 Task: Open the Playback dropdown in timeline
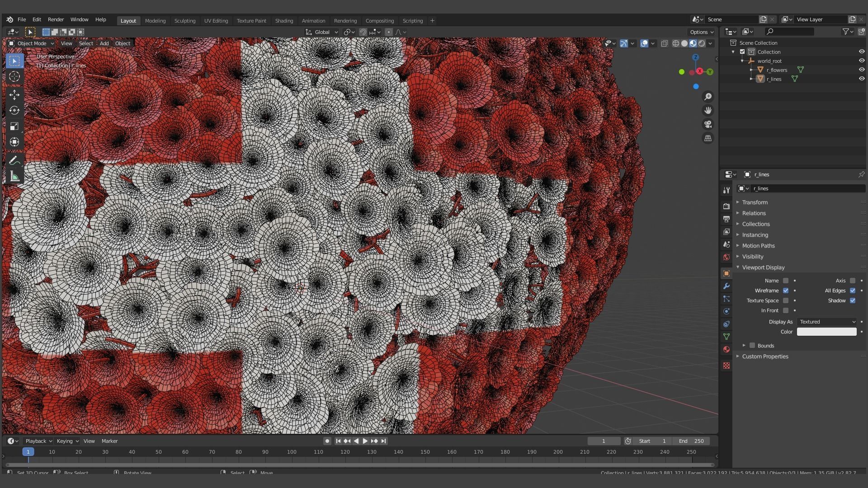coord(38,441)
